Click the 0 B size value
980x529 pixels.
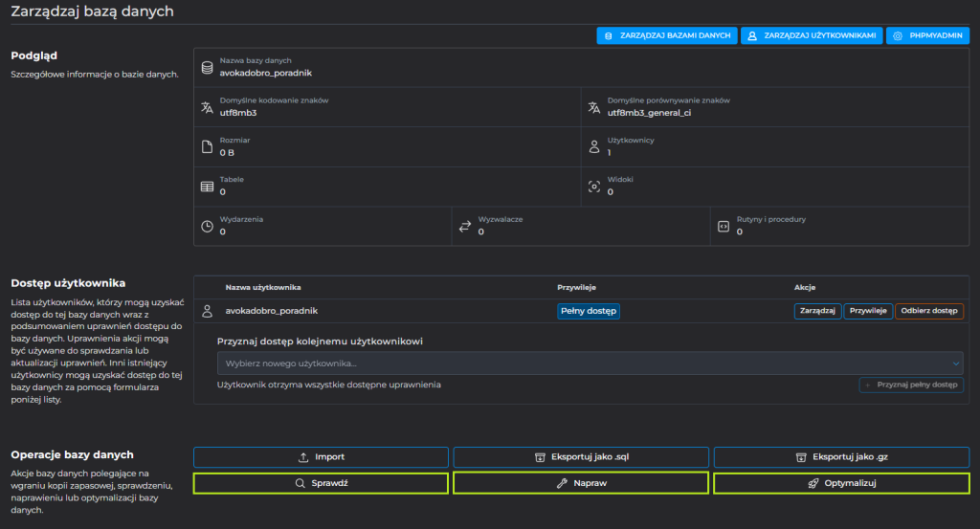[x=227, y=153]
